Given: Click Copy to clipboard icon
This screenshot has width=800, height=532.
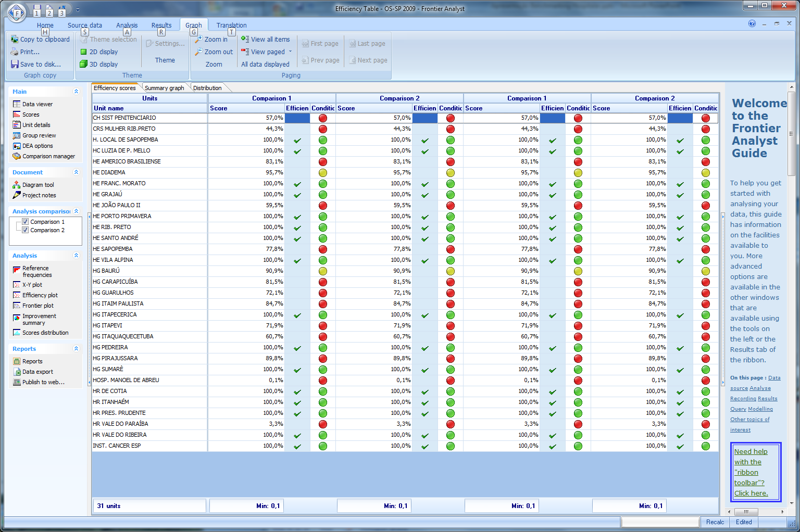Looking at the screenshot, I should tap(15, 40).
